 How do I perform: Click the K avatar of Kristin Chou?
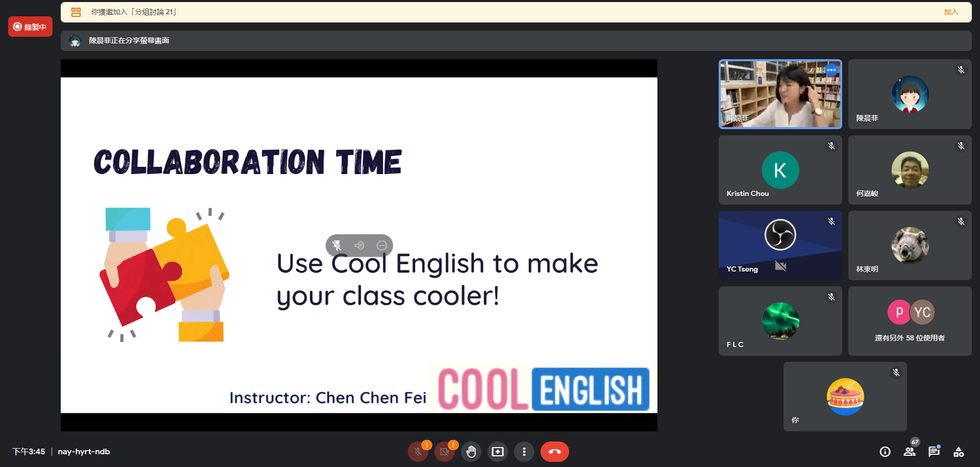[780, 170]
